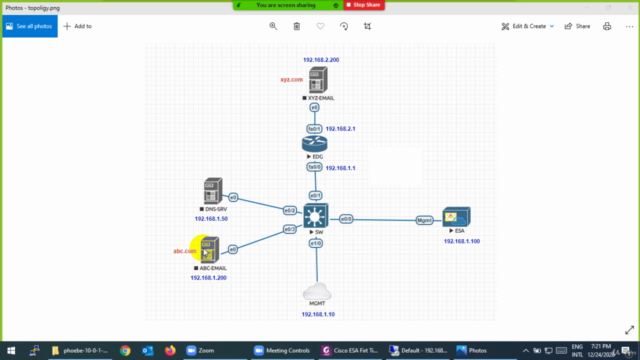Click the e0/0 interface label
Screen dimensions: 640x360
coord(346,219)
